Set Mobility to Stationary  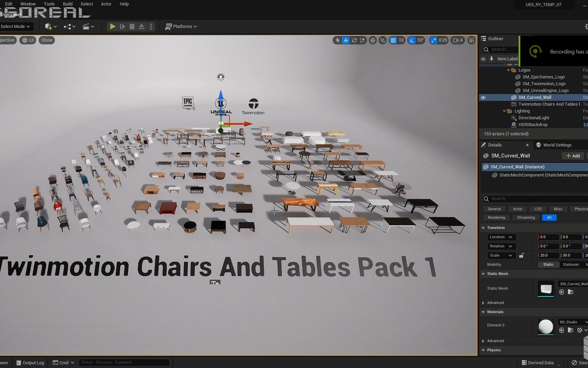[x=571, y=264]
